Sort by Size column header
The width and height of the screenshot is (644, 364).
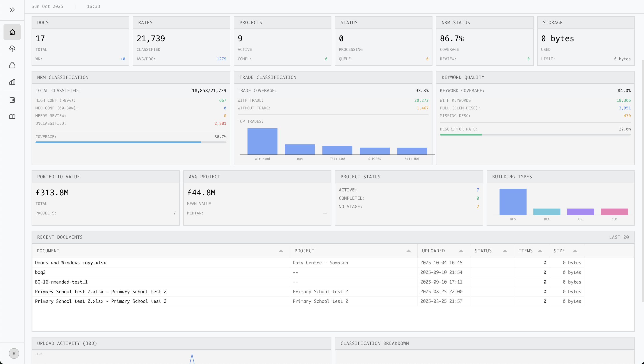pos(559,251)
